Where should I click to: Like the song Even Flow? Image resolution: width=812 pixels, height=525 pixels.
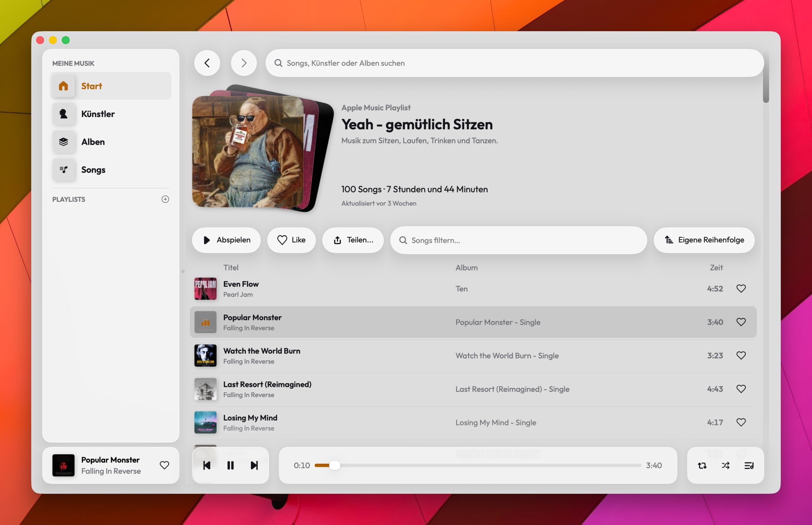pyautogui.click(x=741, y=289)
